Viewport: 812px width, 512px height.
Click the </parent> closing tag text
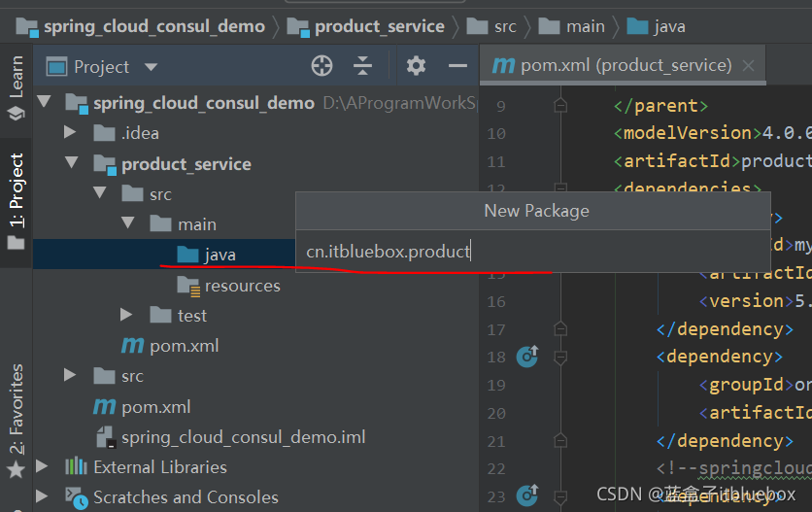(x=660, y=106)
